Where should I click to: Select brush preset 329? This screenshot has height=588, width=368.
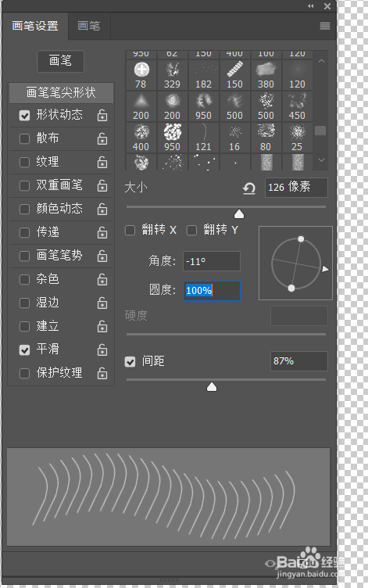(x=172, y=75)
